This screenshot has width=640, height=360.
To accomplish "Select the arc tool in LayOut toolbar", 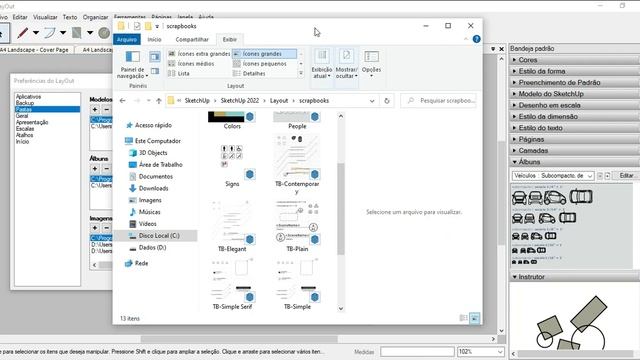I will 49,33.
